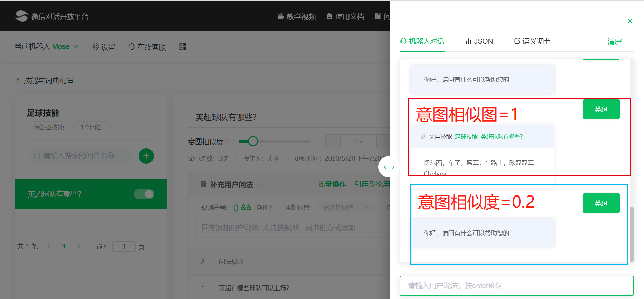644x299 pixels.
Task: Open 批量操作 batch operations
Action: pyautogui.click(x=332, y=184)
